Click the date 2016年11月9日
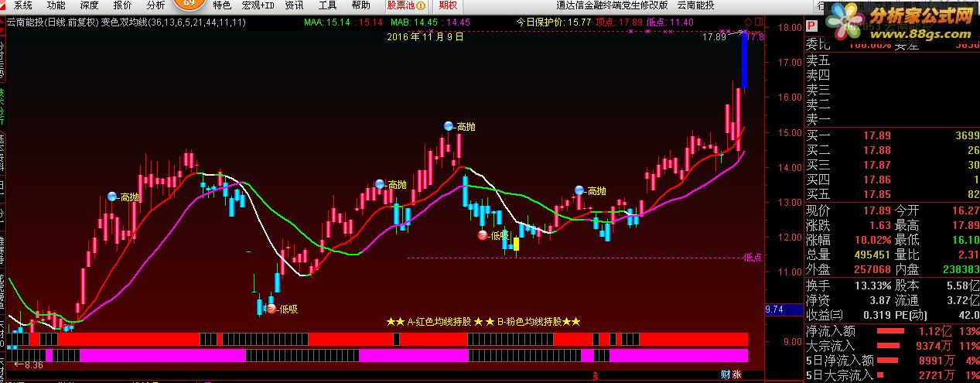Image resolution: width=980 pixels, height=383 pixels. [427, 36]
